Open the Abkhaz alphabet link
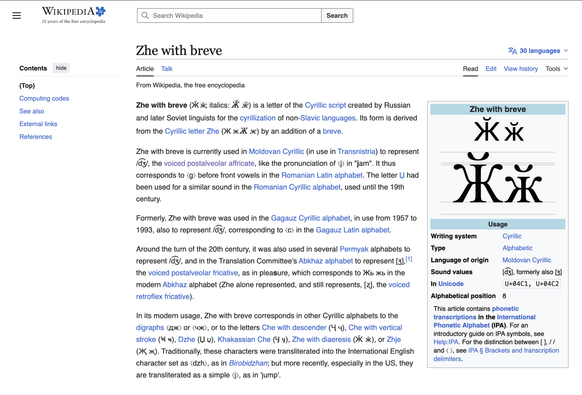This screenshot has height=395, width=582. click(x=326, y=261)
